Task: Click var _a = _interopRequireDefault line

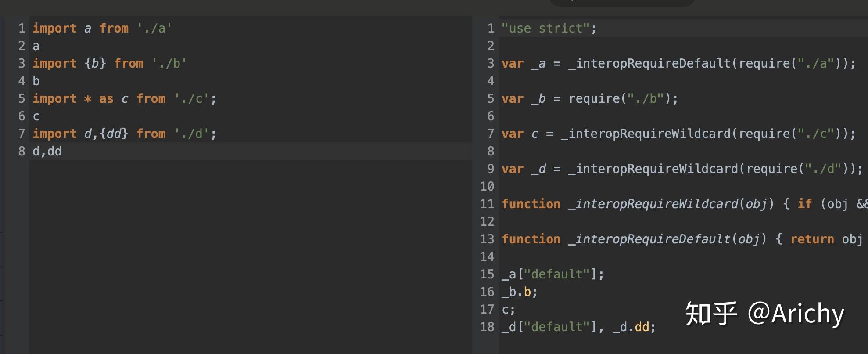Action: pos(678,63)
